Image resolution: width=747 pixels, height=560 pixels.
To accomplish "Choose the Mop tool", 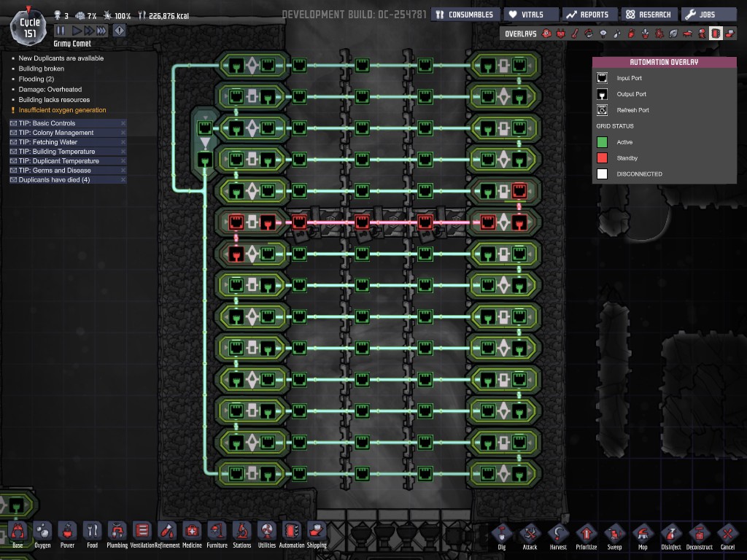I will [x=643, y=534].
